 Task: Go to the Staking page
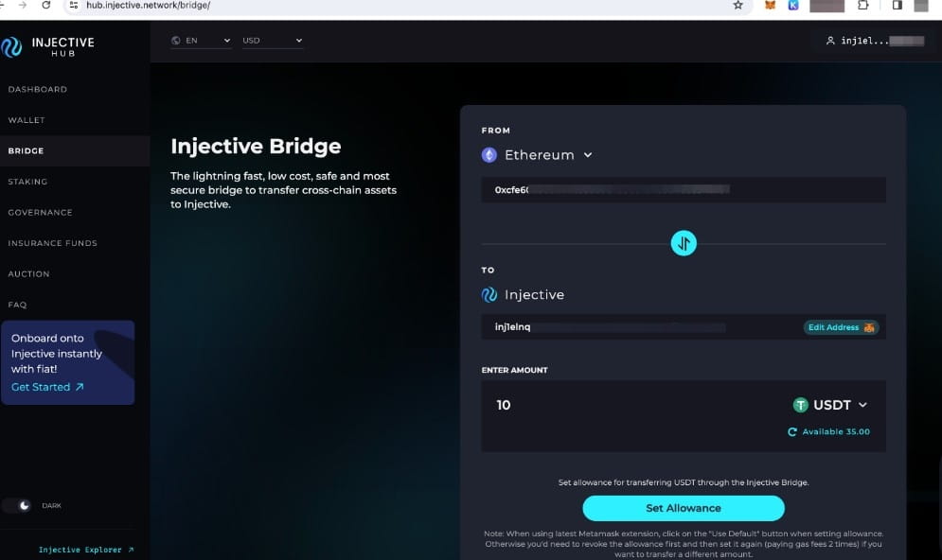click(x=27, y=182)
